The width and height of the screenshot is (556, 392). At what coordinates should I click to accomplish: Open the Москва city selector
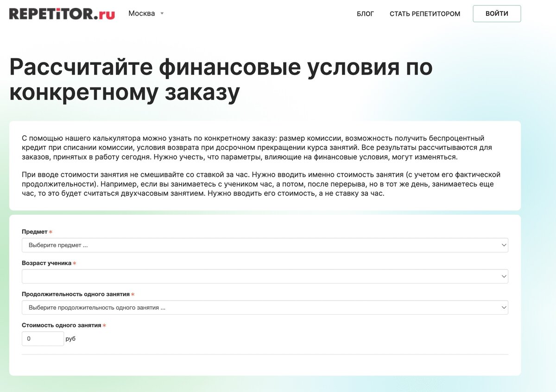pos(146,13)
